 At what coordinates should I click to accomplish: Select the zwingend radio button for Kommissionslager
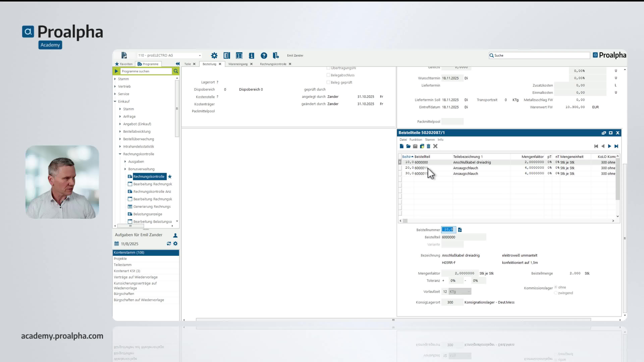(x=555, y=293)
